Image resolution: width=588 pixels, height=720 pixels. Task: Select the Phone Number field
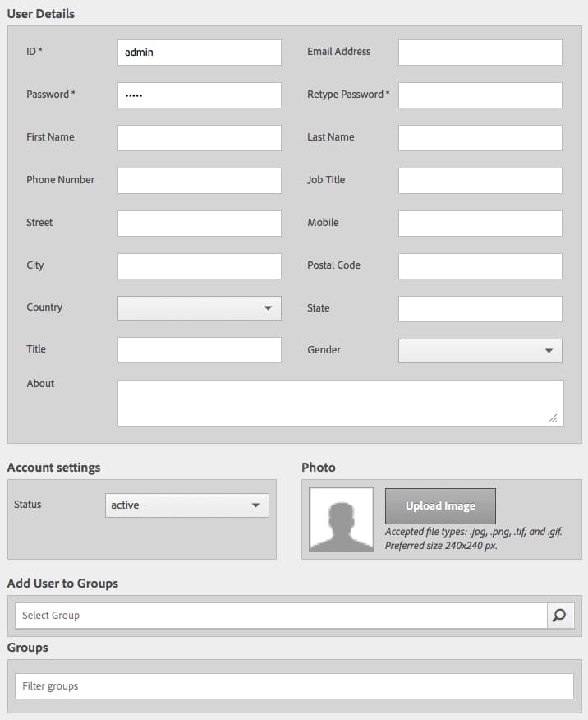[x=199, y=181]
